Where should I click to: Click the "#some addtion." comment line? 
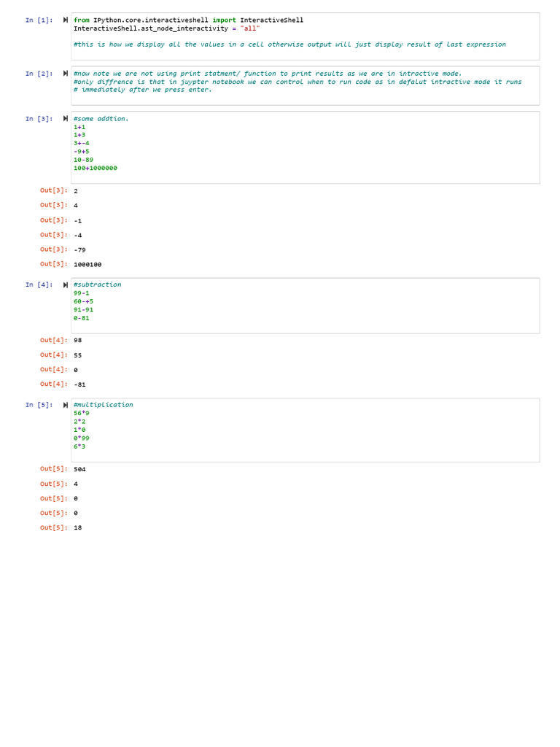[x=101, y=119]
